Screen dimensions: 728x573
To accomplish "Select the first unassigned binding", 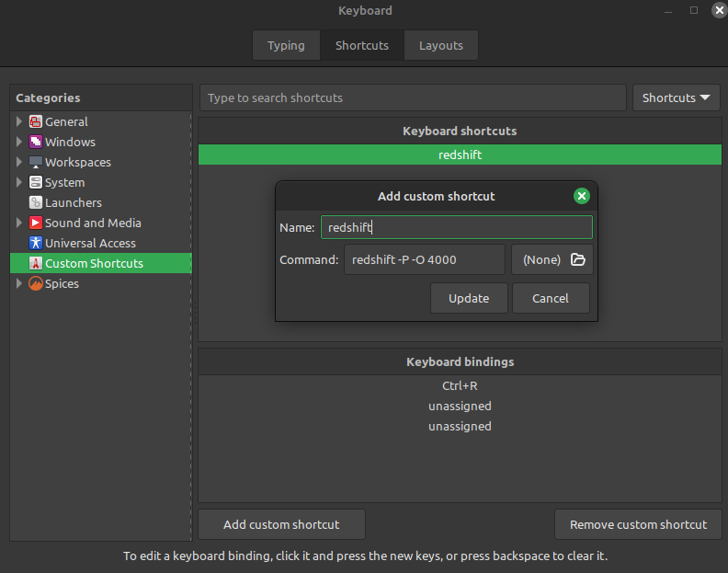I will pyautogui.click(x=460, y=407).
